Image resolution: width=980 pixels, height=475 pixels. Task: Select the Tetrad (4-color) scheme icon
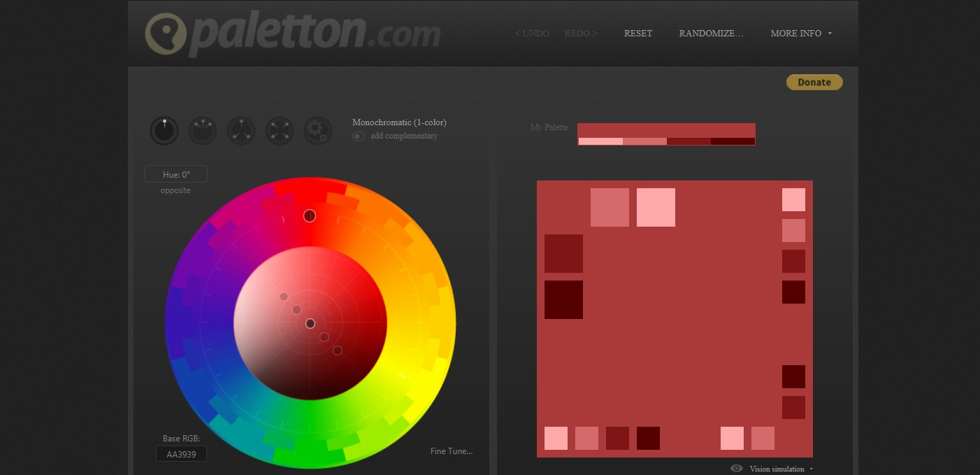click(280, 131)
